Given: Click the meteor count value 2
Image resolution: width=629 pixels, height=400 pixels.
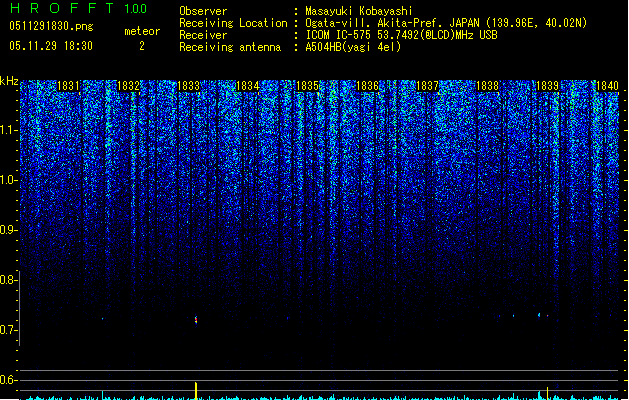Looking at the screenshot, I should (142, 46).
